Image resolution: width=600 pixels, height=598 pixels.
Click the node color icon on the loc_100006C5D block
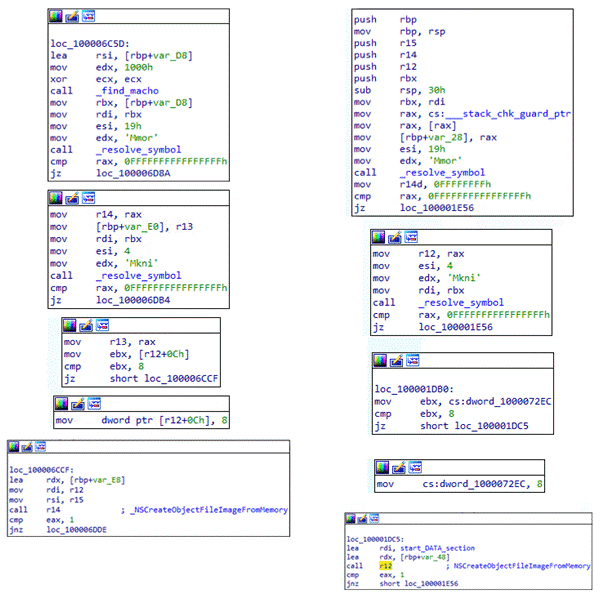click(x=55, y=17)
